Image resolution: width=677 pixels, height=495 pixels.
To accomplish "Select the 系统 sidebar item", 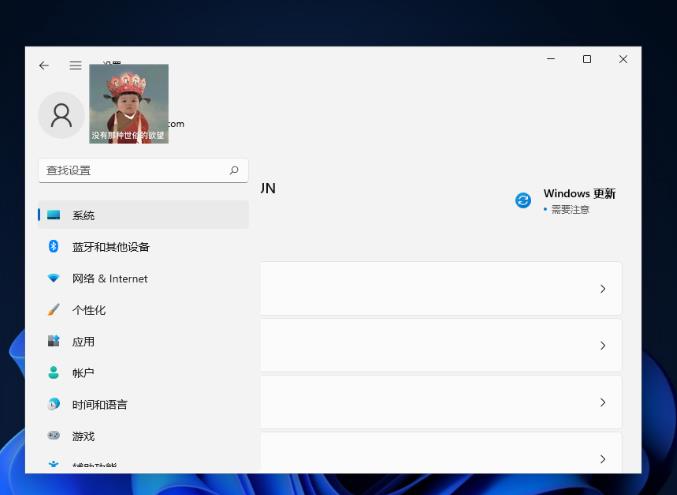I will point(83,215).
